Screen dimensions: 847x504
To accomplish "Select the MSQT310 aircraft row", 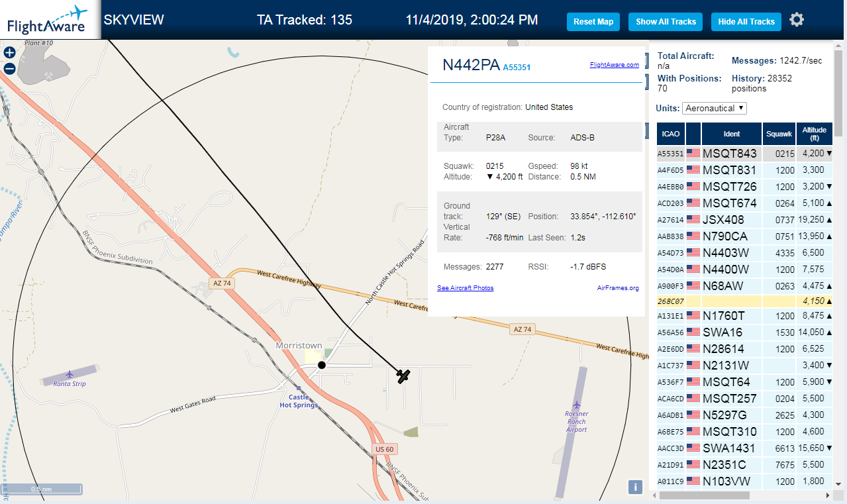I will (744, 432).
